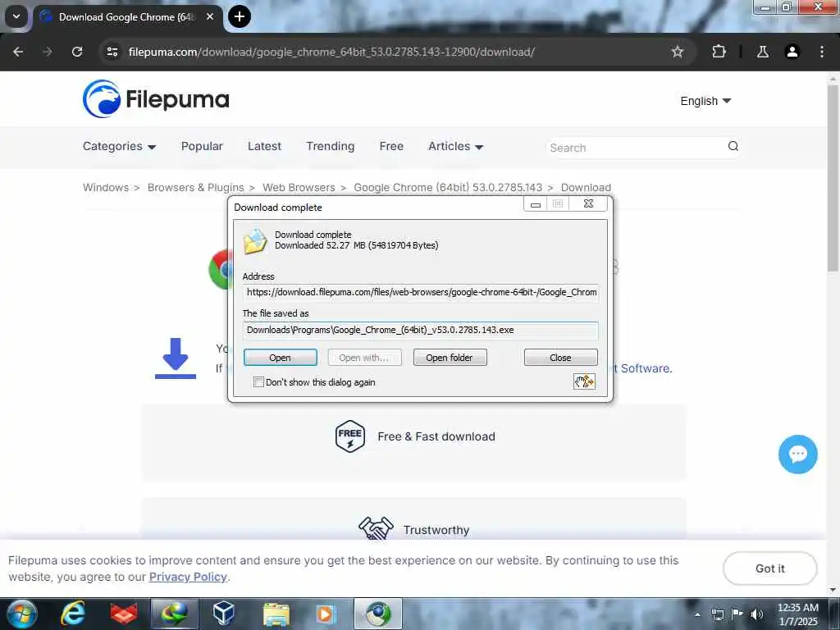Image resolution: width=840 pixels, height=630 pixels.
Task: Click the Close button in dialog
Action: pos(560,358)
